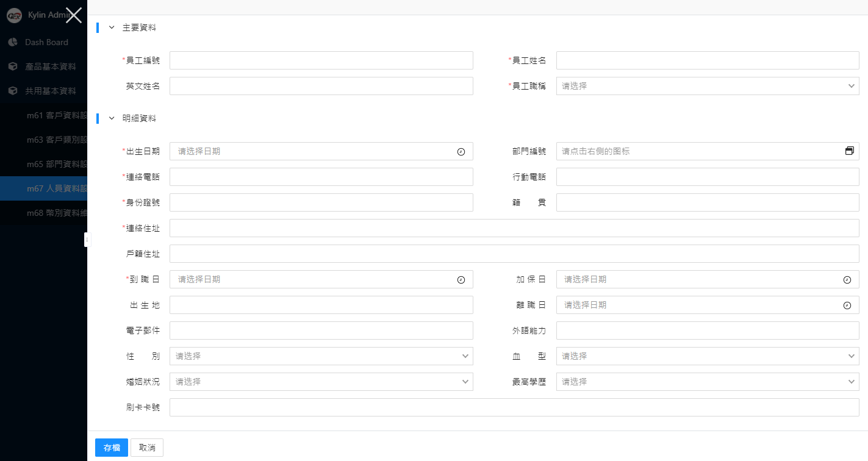Click the Dash Board pie chart icon

pyautogui.click(x=12, y=42)
